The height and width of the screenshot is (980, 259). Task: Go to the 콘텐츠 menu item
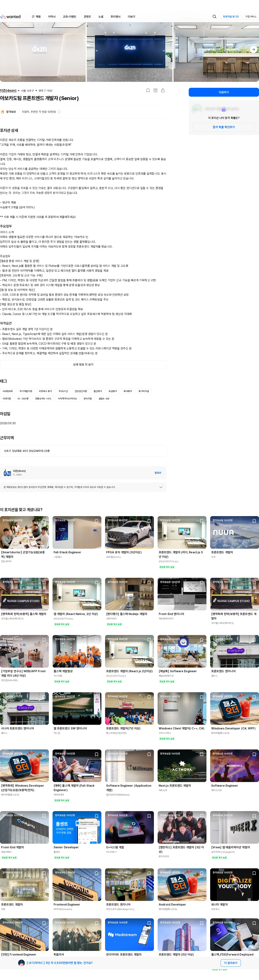88,17
